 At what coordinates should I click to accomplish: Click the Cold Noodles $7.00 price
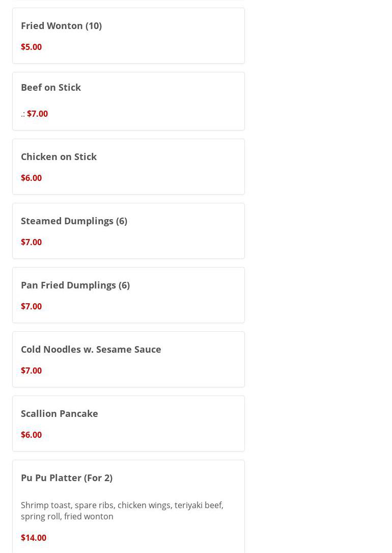pyautogui.click(x=32, y=371)
